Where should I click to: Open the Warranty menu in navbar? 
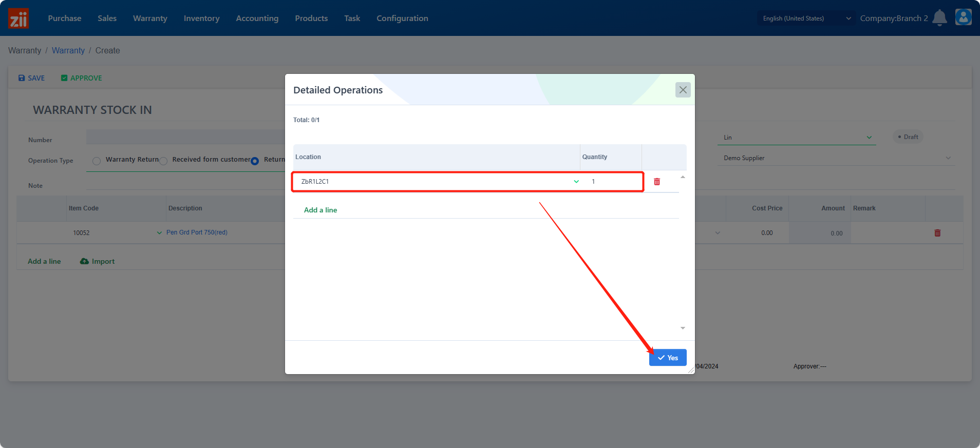(150, 18)
